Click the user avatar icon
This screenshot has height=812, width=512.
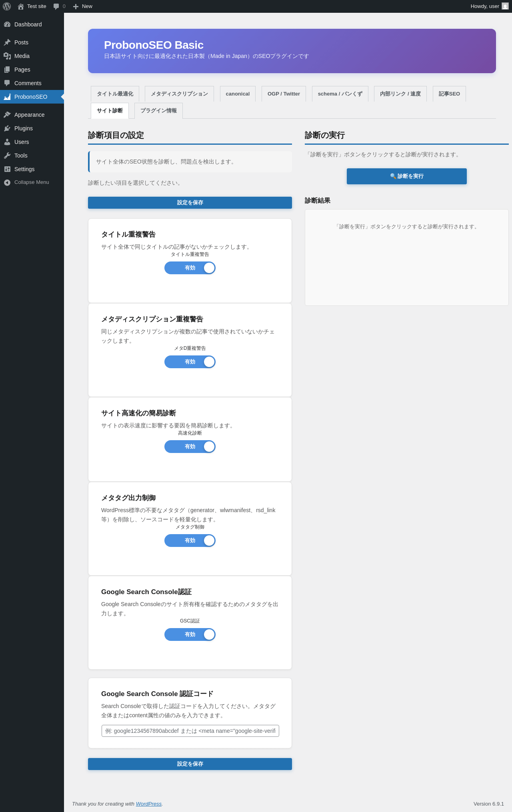tap(505, 6)
